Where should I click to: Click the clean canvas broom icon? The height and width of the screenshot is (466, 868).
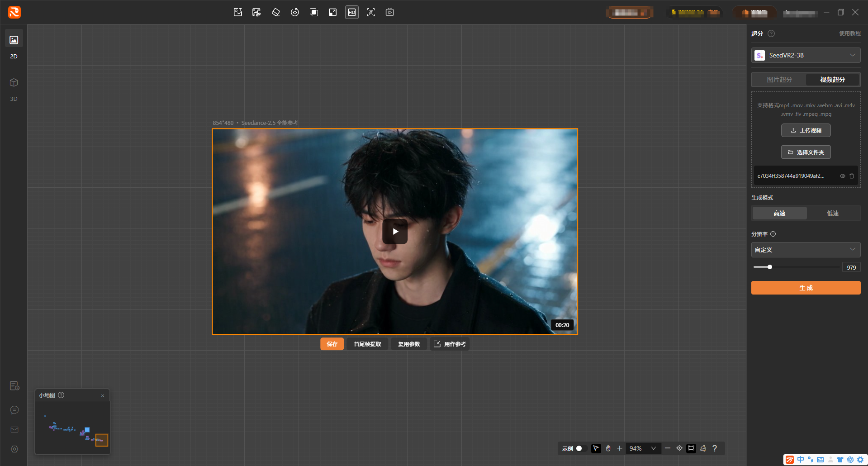pos(703,448)
